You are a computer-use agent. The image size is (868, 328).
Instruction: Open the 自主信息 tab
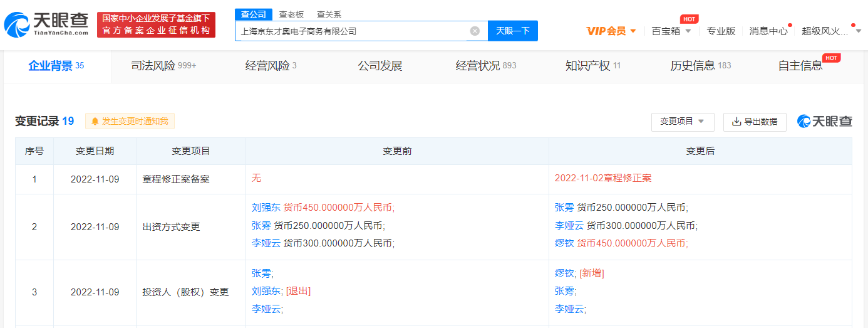pos(800,66)
